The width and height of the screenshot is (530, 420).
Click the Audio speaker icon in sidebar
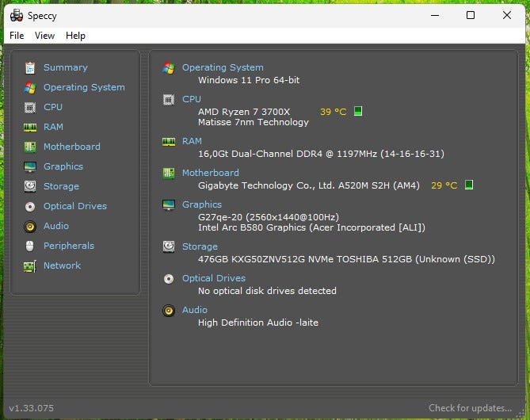(30, 226)
